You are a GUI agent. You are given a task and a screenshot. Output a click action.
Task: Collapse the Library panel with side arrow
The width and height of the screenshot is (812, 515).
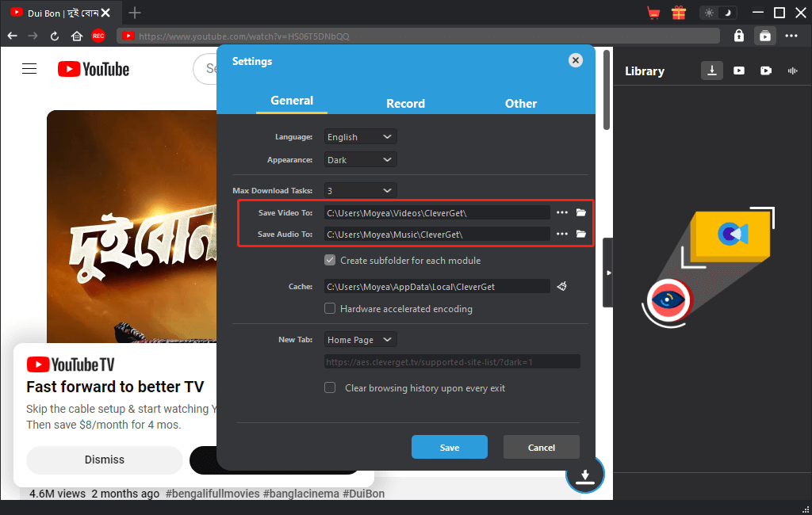[x=608, y=273]
